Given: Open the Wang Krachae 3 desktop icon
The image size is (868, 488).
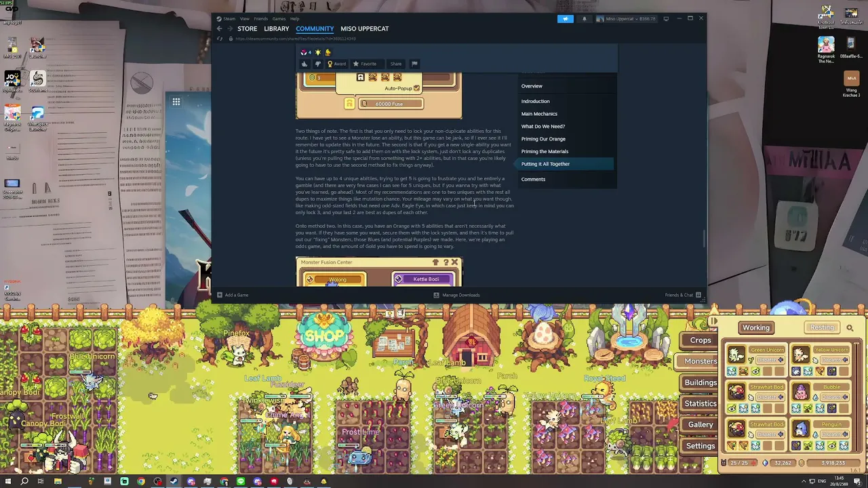Looking at the screenshot, I should pos(851,84).
